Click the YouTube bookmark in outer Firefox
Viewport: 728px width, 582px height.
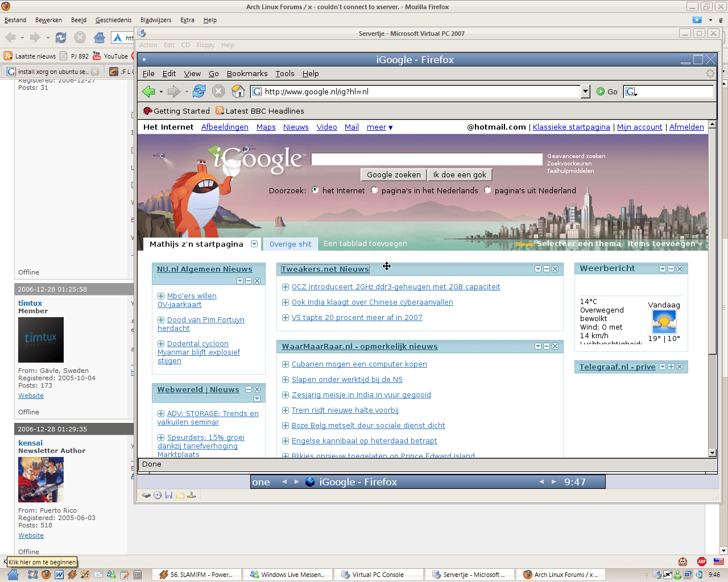110,56
